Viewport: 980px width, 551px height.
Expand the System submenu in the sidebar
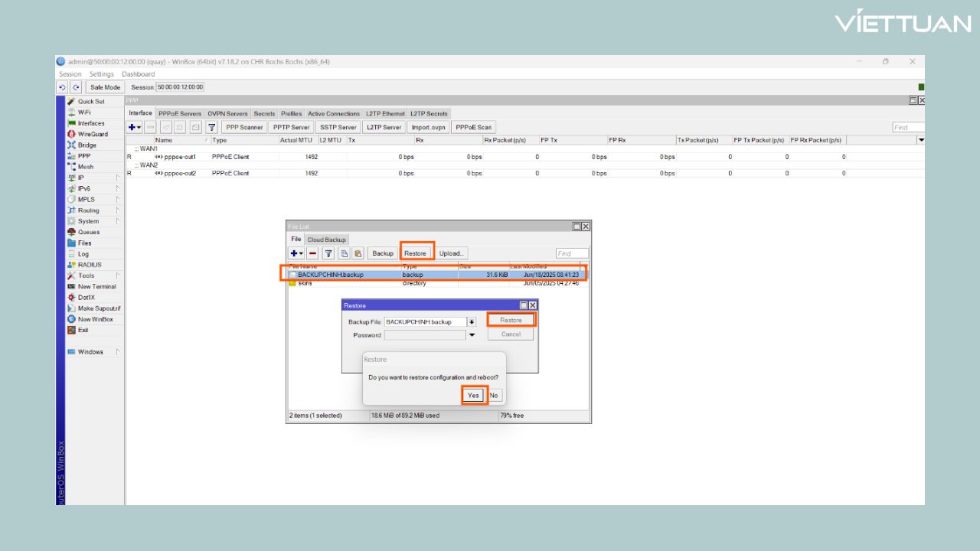click(88, 221)
